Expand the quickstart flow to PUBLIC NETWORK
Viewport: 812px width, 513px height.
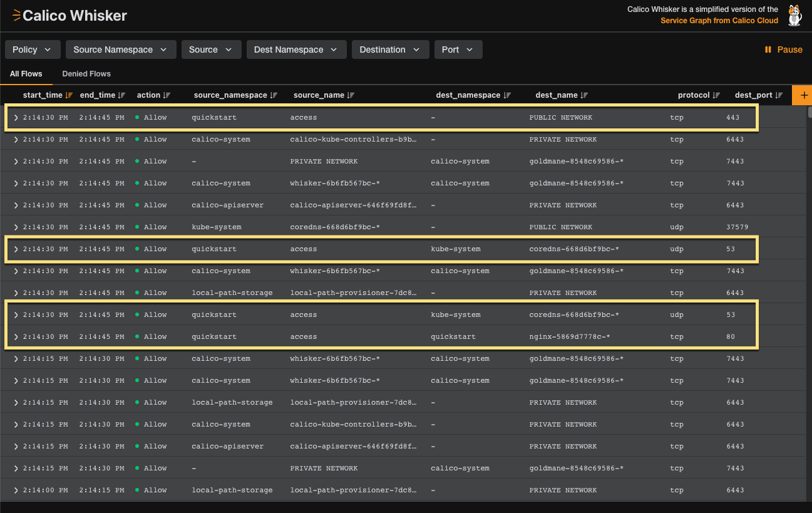coord(16,118)
